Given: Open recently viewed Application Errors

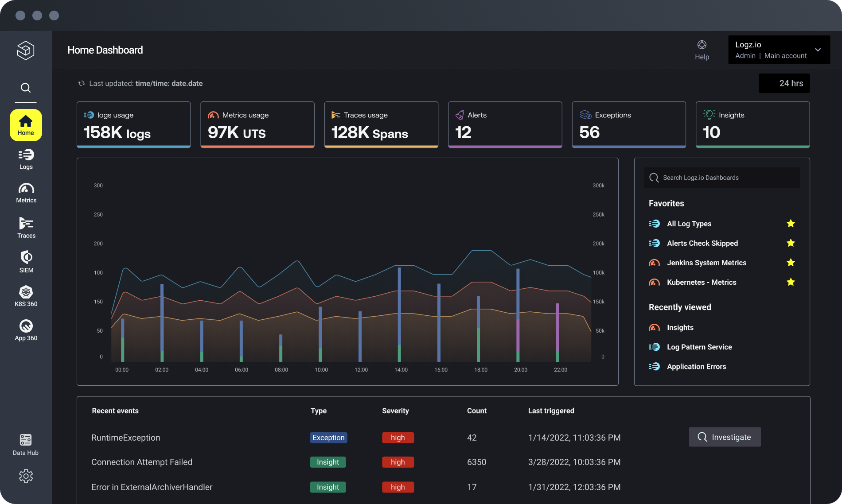Looking at the screenshot, I should pyautogui.click(x=696, y=366).
